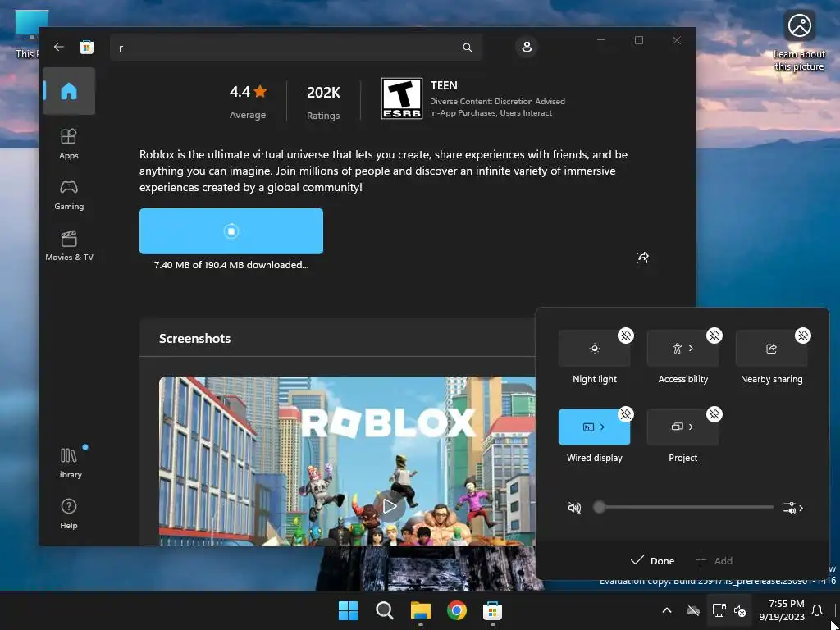This screenshot has width=840, height=630.
Task: Open the user profile icon in the Store
Action: coord(527,47)
